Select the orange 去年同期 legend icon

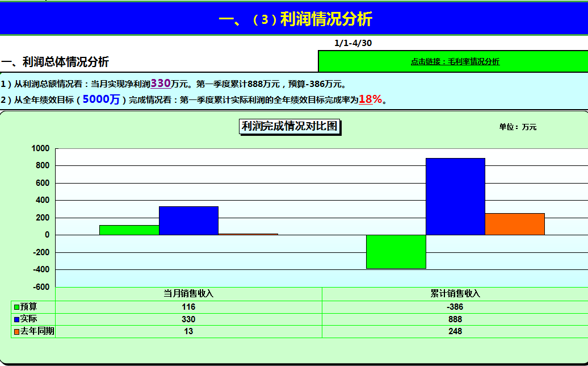[15, 330]
